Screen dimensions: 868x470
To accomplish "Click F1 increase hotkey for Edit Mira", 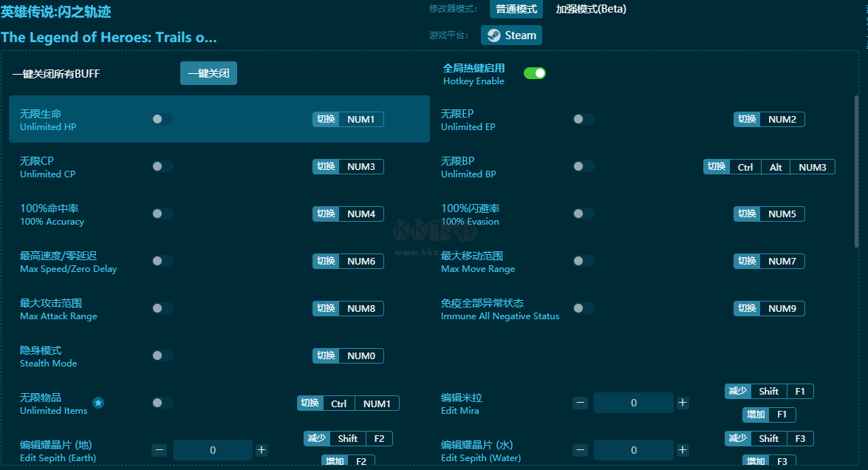I will click(x=769, y=415).
